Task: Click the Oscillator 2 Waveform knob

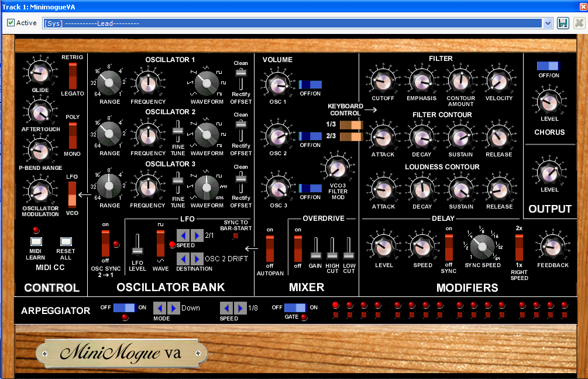Action: [207, 135]
